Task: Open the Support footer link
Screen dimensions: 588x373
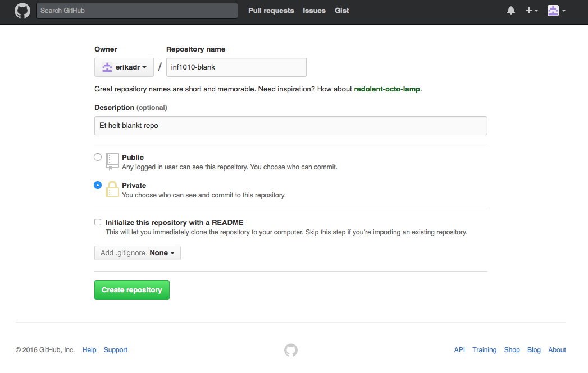Action: point(116,350)
